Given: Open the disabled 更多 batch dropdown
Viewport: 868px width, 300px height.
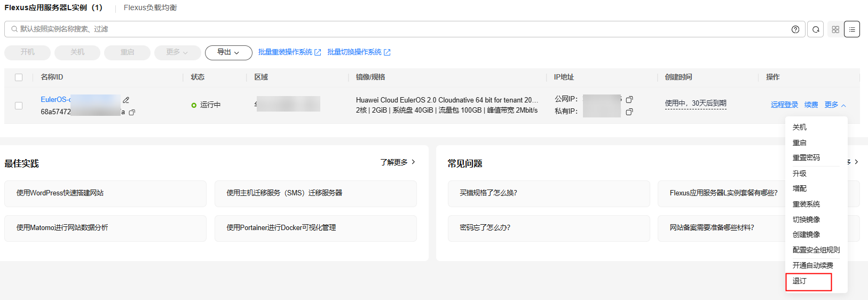Looking at the screenshot, I should [x=177, y=52].
